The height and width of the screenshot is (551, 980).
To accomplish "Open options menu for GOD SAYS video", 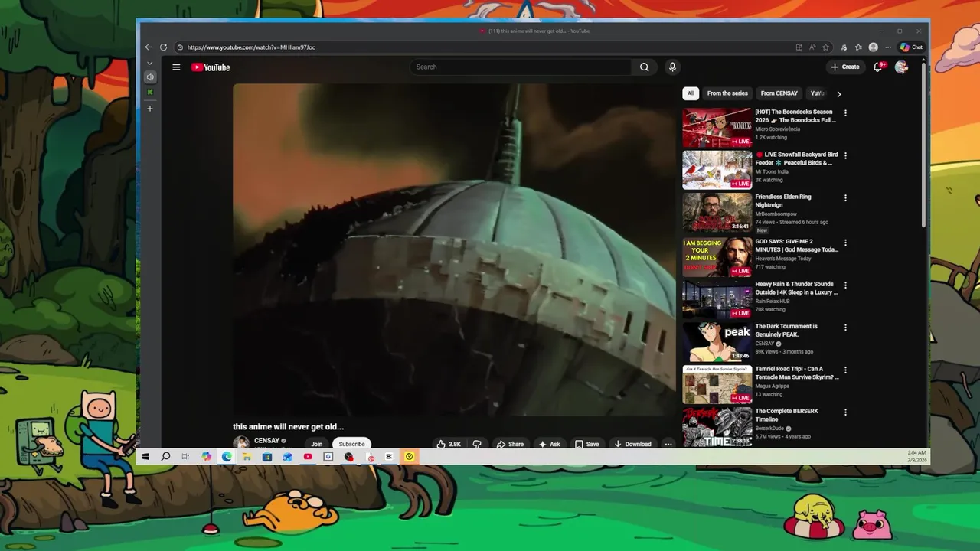I will point(845,243).
